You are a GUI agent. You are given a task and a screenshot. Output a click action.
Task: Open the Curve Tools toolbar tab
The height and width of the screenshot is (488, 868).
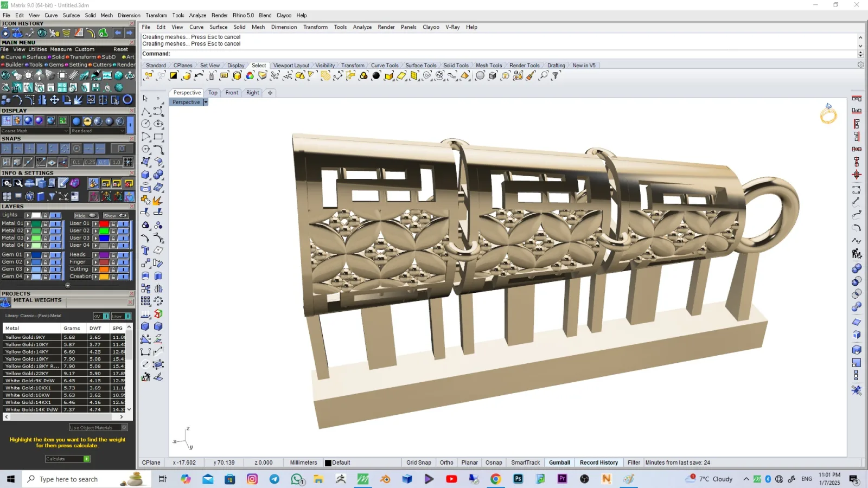[x=385, y=65]
